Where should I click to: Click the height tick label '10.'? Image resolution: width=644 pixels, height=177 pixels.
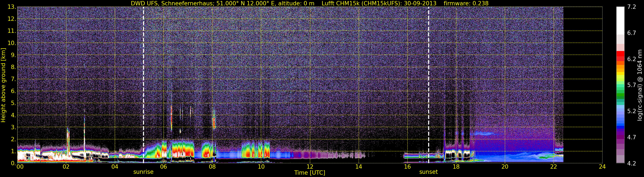(x=12, y=43)
